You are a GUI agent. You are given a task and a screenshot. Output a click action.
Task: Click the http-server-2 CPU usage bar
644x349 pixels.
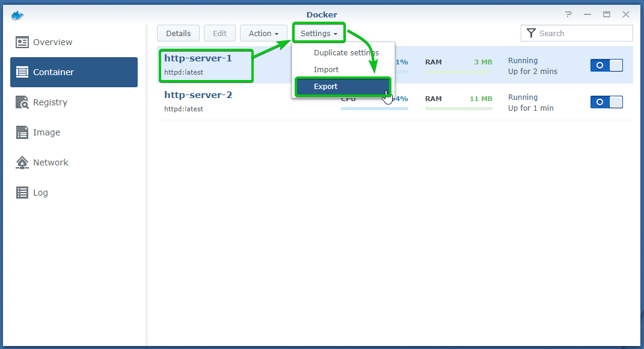(375, 108)
